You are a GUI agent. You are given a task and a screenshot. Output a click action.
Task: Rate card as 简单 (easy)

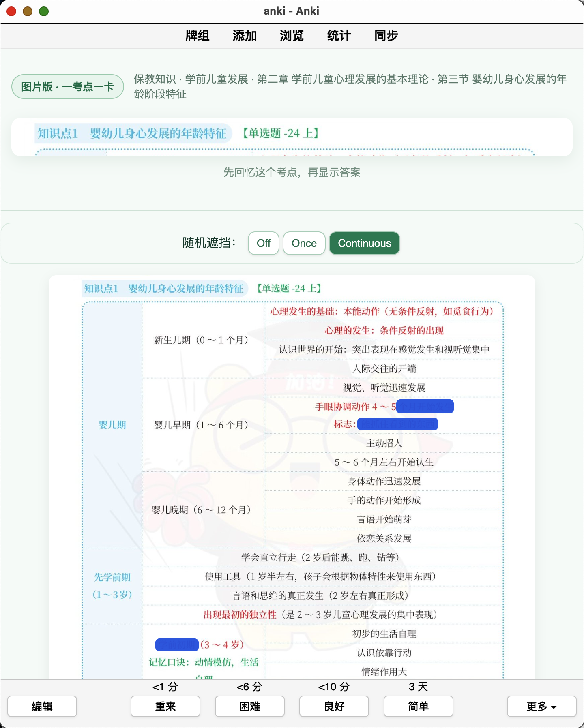(419, 707)
